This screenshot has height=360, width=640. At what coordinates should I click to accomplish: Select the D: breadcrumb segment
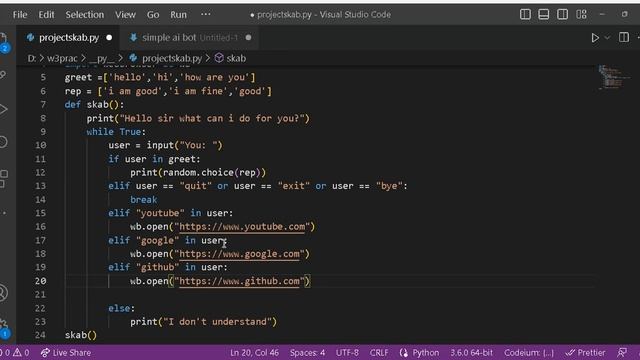click(x=31, y=58)
